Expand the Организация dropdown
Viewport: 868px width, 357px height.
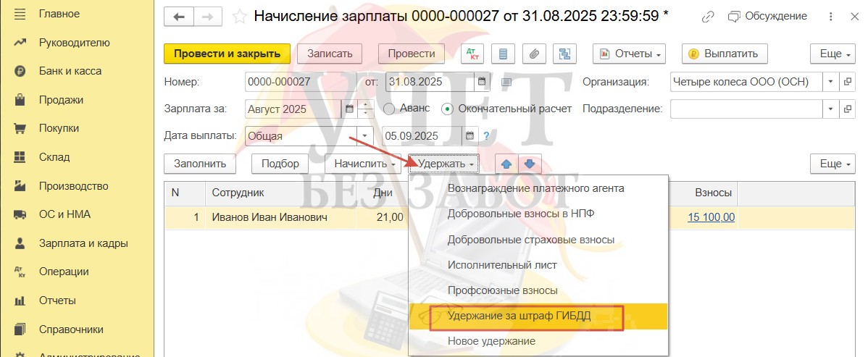pyautogui.click(x=830, y=82)
